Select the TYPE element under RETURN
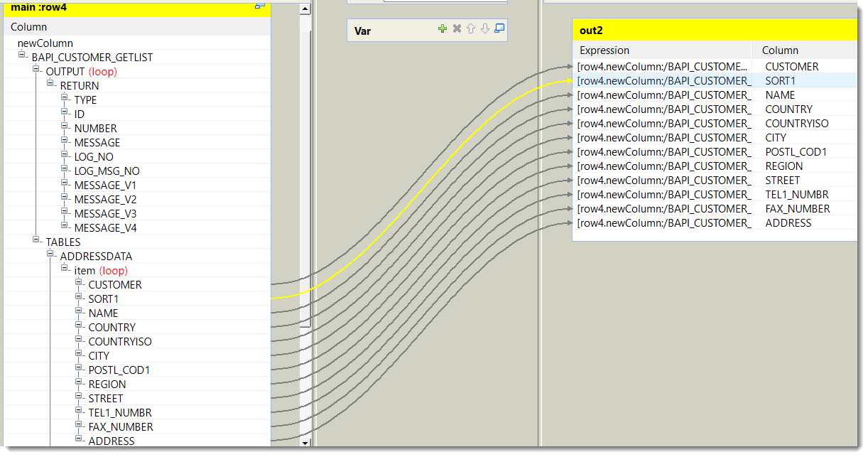 pyautogui.click(x=85, y=100)
